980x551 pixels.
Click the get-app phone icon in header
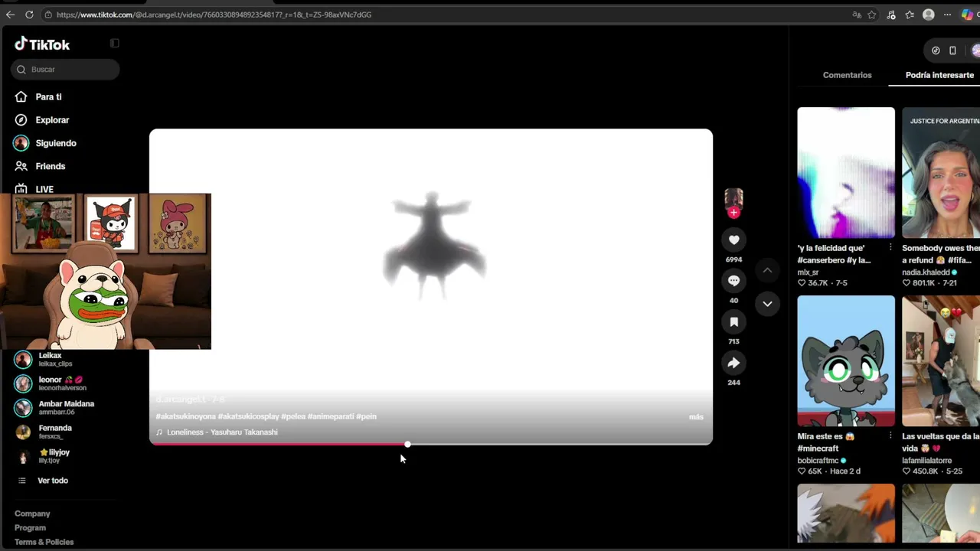pos(952,51)
